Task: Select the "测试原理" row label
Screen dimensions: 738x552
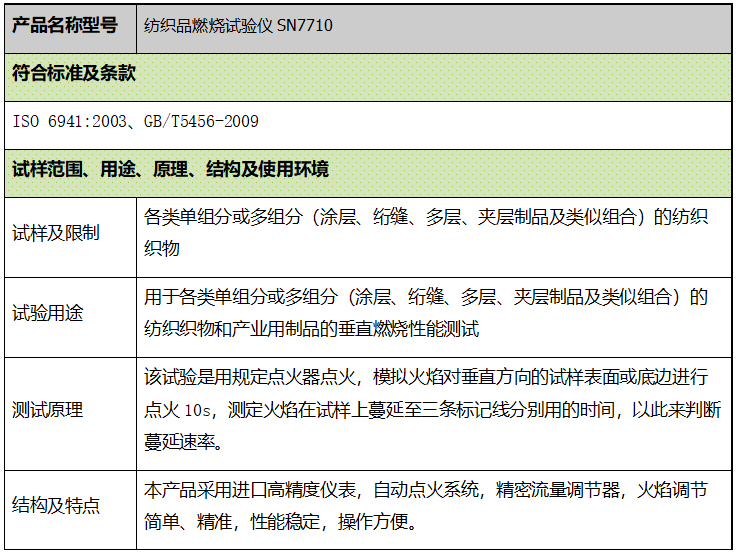Action: coord(48,409)
